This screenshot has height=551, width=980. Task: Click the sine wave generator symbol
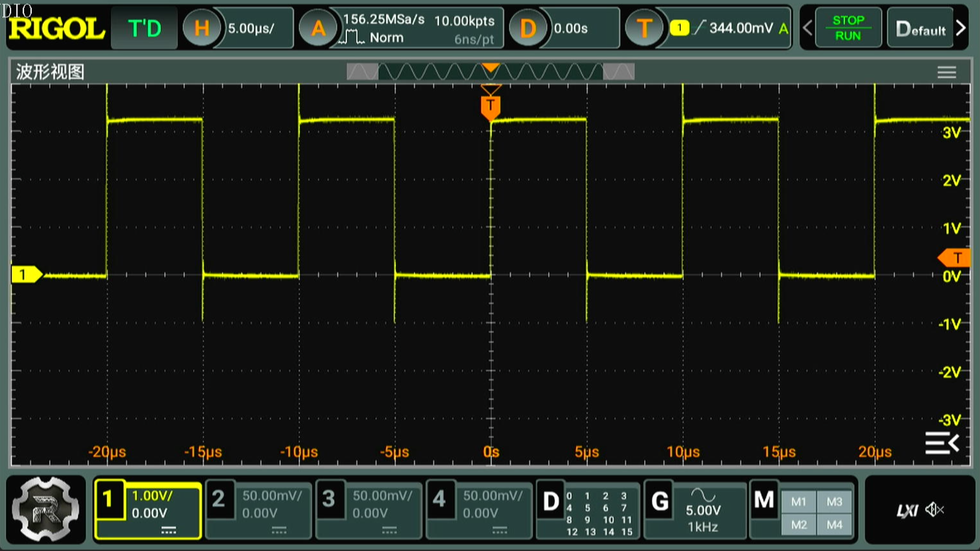[x=703, y=494]
